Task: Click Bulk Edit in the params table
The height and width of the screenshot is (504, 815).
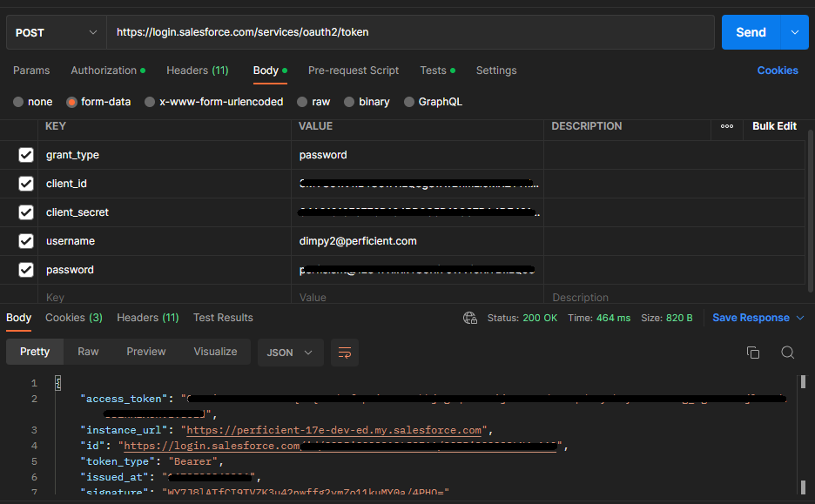Action: 774,126
